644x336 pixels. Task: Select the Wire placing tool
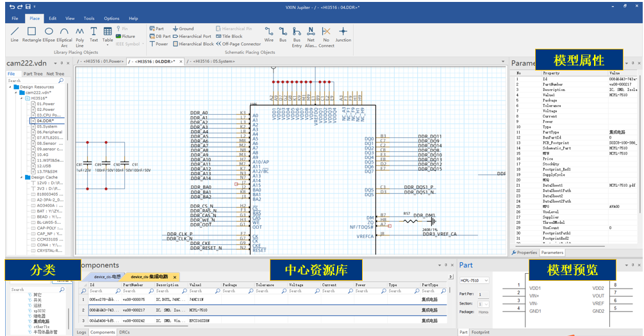(268, 35)
